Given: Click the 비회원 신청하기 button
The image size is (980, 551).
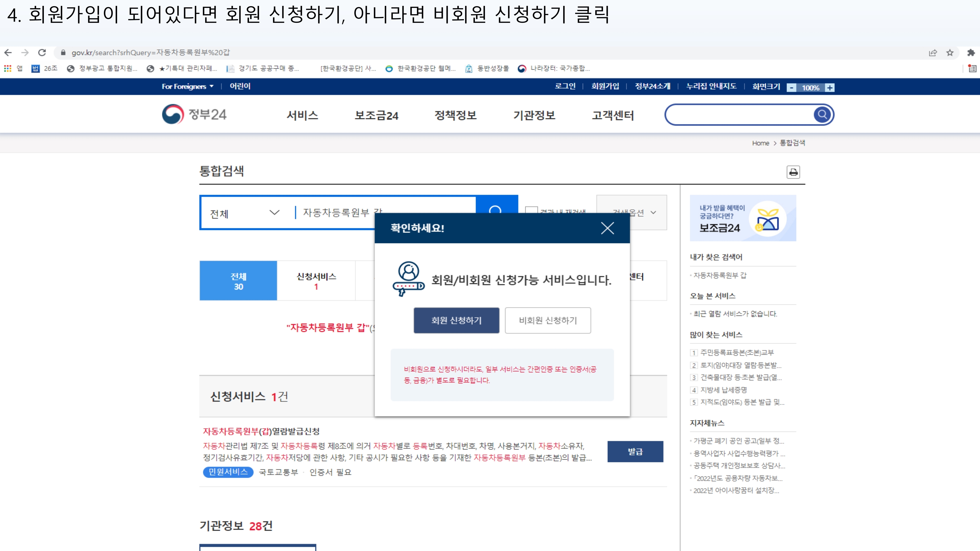Looking at the screenshot, I should pyautogui.click(x=548, y=321).
